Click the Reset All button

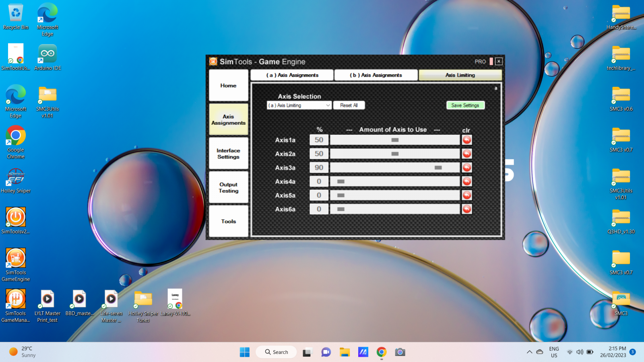click(349, 105)
